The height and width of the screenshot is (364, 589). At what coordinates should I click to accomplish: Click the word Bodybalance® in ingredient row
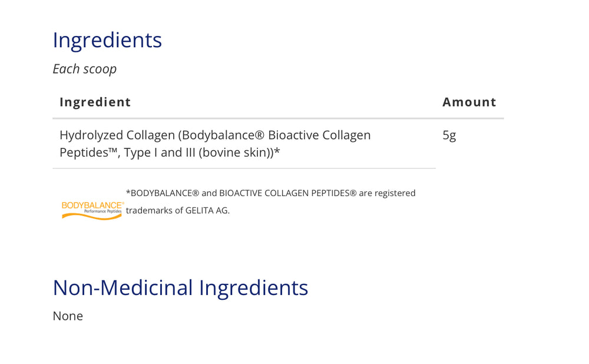click(x=223, y=135)
